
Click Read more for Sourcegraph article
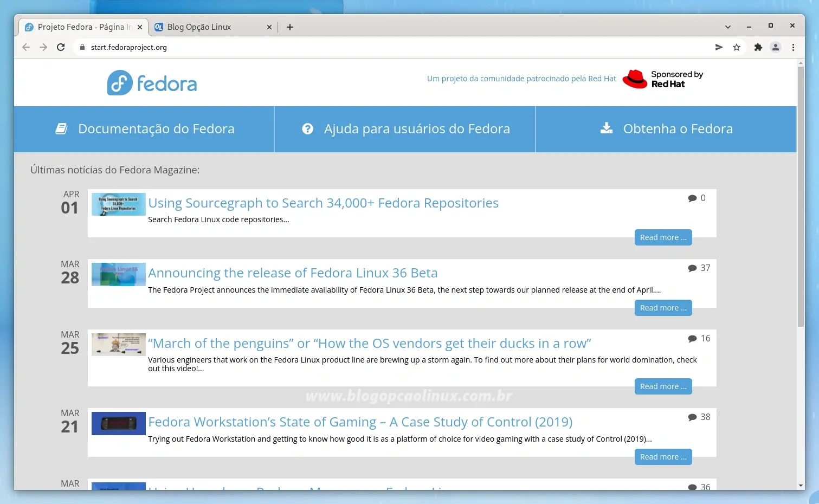(663, 237)
